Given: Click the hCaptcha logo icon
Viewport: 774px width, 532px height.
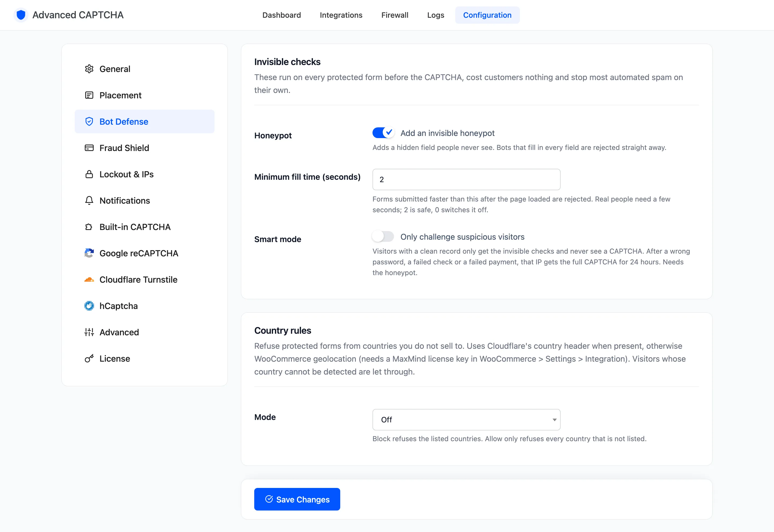Looking at the screenshot, I should tap(89, 306).
